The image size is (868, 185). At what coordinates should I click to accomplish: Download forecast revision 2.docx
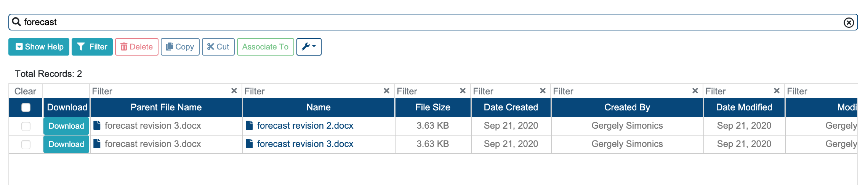pos(66,126)
